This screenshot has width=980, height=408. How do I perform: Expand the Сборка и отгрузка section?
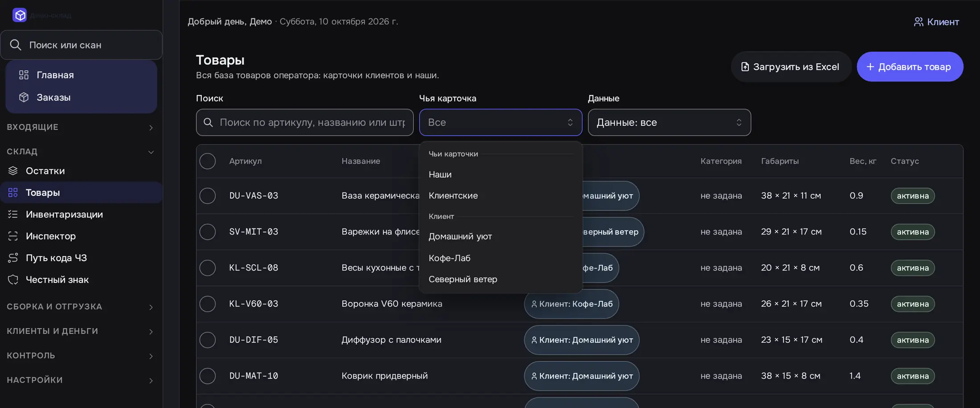coord(81,307)
